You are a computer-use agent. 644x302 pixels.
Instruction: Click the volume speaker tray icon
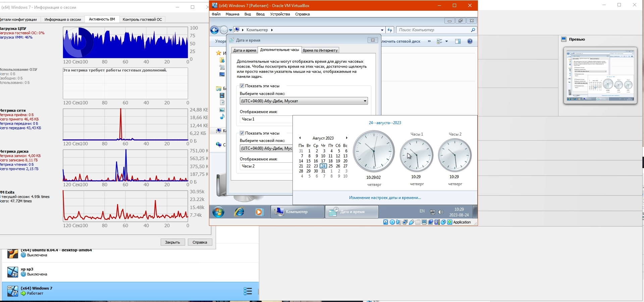pyautogui.click(x=441, y=212)
